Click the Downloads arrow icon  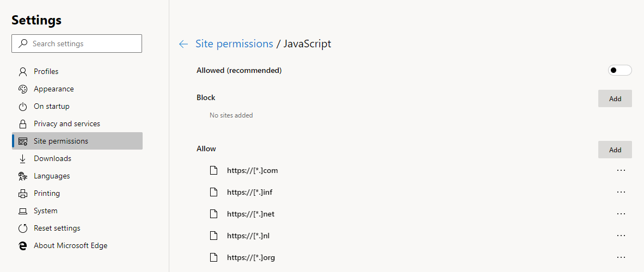click(x=23, y=159)
